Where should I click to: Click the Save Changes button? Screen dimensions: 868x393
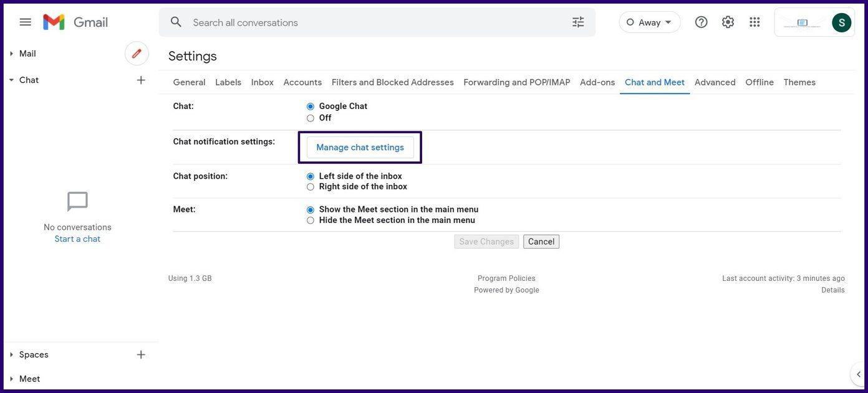point(486,242)
